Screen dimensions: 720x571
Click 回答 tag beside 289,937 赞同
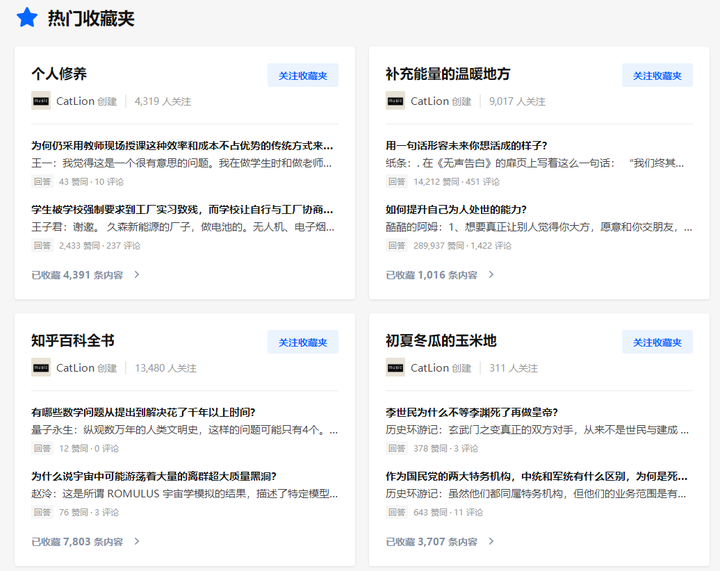[397, 245]
